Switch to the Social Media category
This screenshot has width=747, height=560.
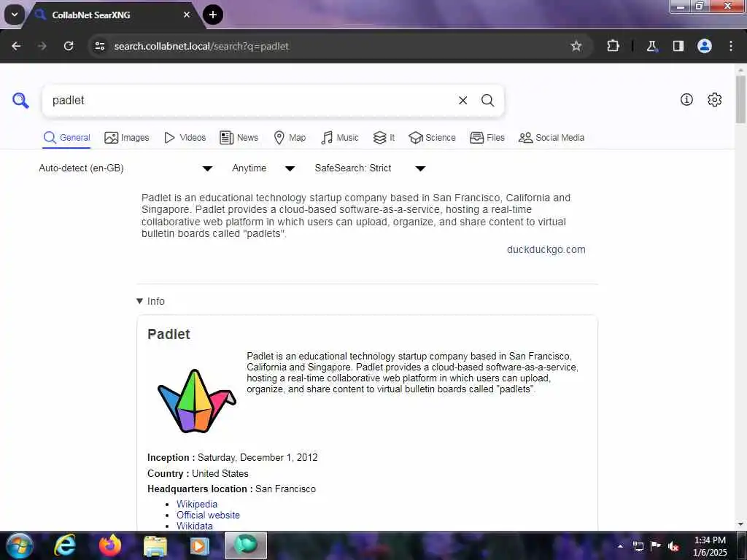[x=551, y=138]
